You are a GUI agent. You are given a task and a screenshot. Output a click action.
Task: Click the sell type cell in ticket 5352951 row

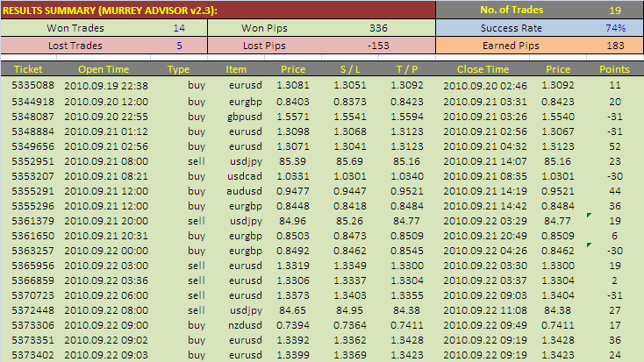[x=197, y=161]
